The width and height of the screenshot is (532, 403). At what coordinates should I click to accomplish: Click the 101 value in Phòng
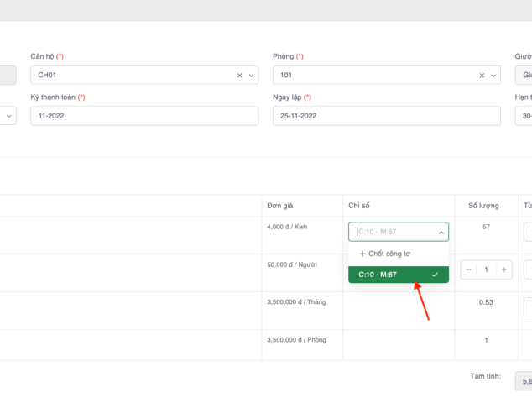coord(287,76)
